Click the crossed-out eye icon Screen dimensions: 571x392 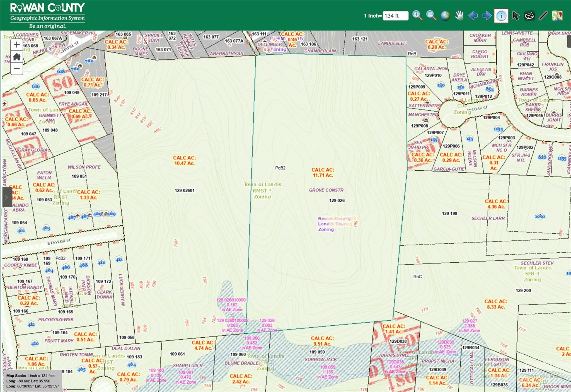529,16
